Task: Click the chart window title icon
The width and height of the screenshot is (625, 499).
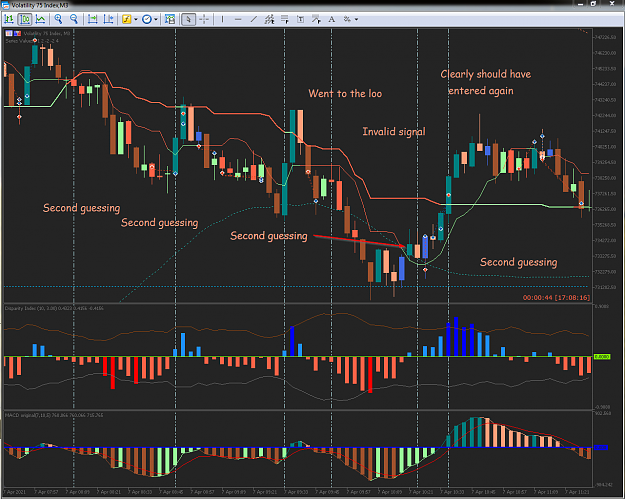Action: point(6,5)
